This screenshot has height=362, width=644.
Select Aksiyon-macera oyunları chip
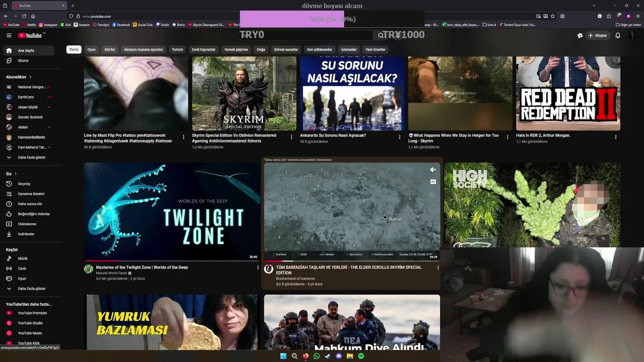[143, 50]
